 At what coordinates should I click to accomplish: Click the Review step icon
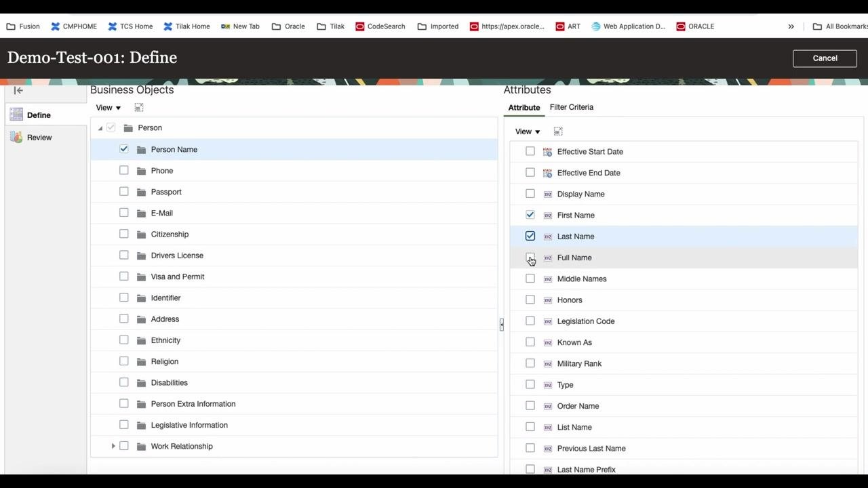16,137
